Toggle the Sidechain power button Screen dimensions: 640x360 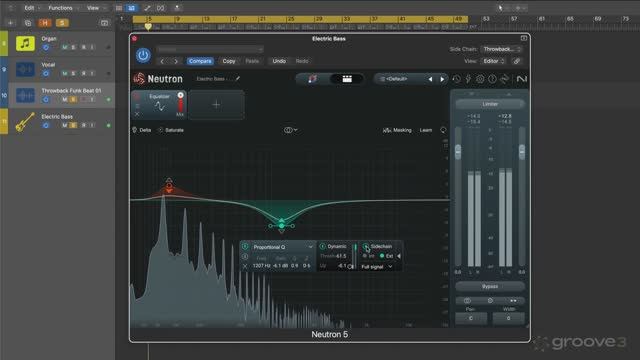(366, 247)
